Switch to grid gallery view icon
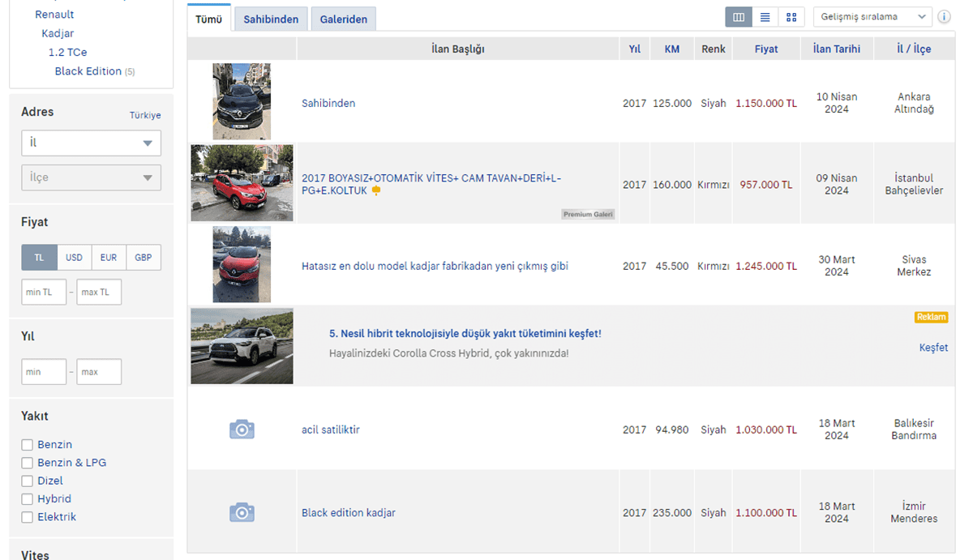This screenshot has height=560, width=973. 791,17
